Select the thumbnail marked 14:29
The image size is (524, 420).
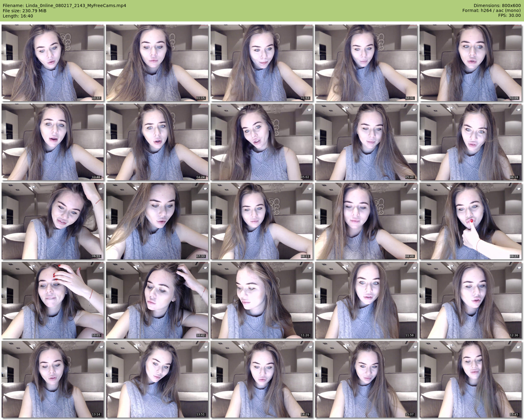pos(262,379)
